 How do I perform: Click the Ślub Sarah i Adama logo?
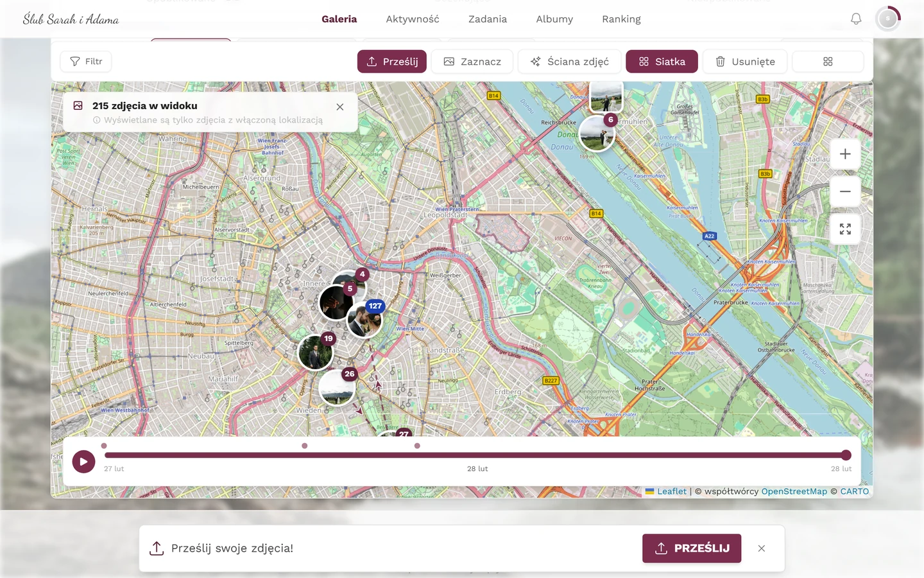pos(71,19)
